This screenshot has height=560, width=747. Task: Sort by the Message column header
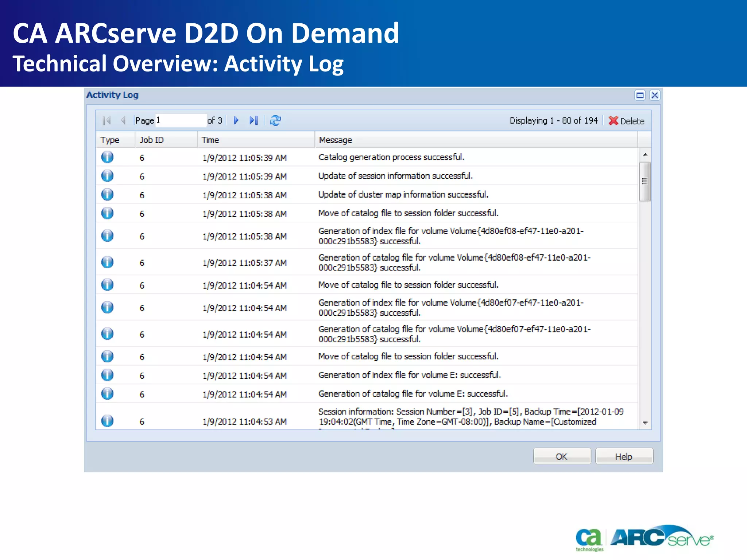pos(476,140)
